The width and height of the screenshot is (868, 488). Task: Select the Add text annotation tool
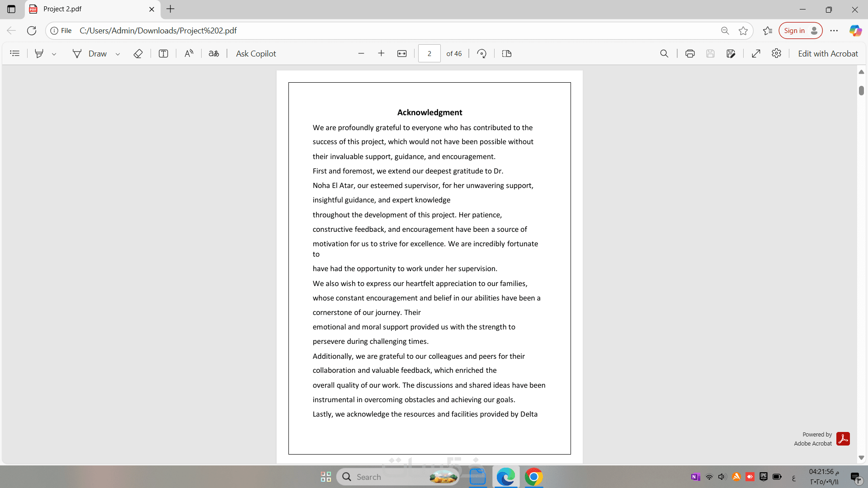163,53
